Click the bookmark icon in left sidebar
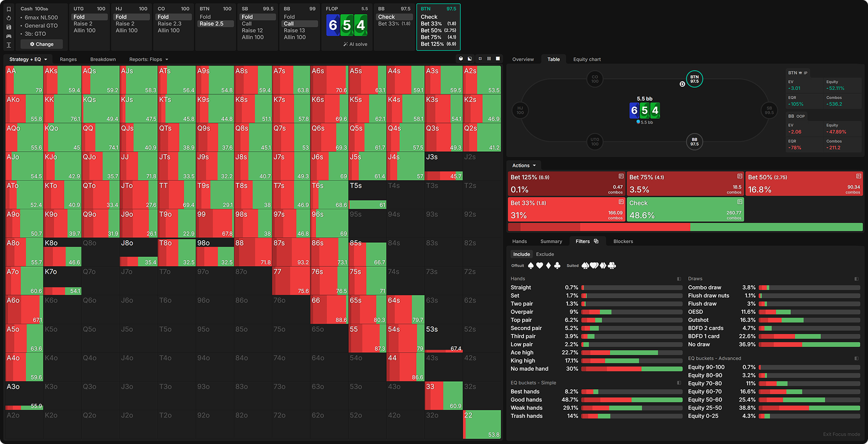868x444 pixels. point(9,9)
